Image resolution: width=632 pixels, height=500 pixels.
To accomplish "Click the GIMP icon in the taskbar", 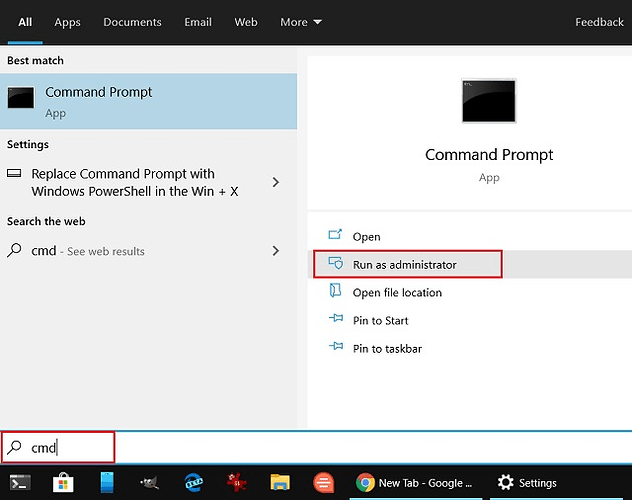I will [x=150, y=483].
